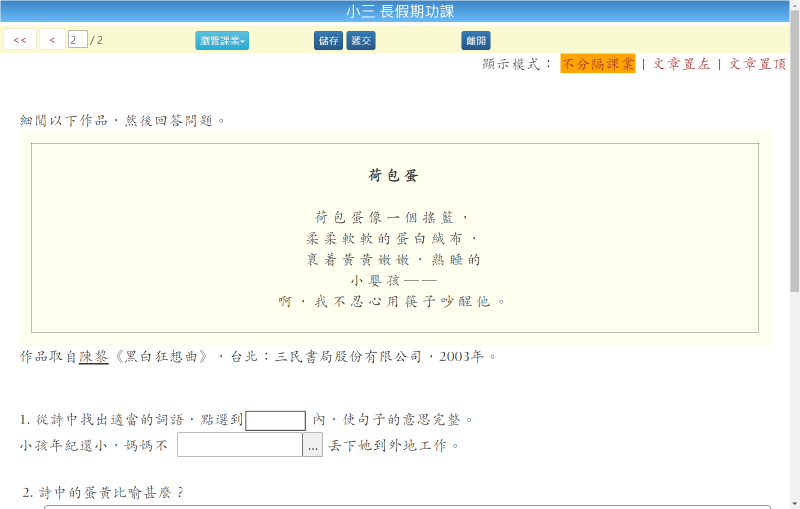This screenshot has height=509, width=800.
Task: Switch display mode to 文章置頂
Action: click(x=757, y=64)
